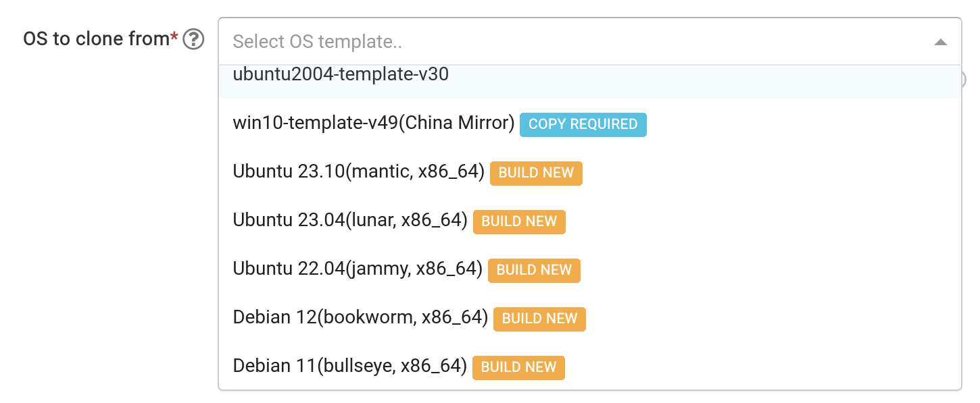The image size is (980, 403).
Task: Click BUILD NEW badge beside Ubuntu 23.10
Action: click(536, 173)
